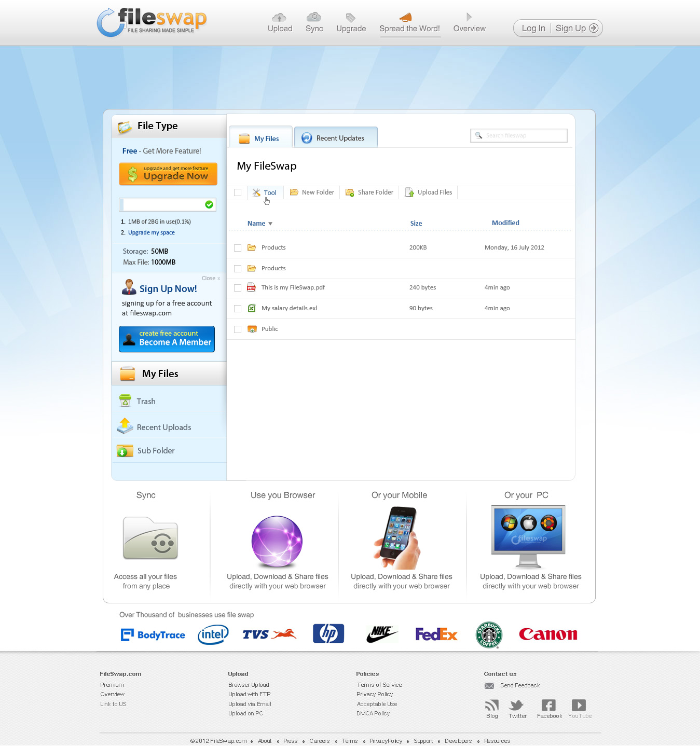Check the box for This is my FileSwap.pdf

pyautogui.click(x=238, y=288)
